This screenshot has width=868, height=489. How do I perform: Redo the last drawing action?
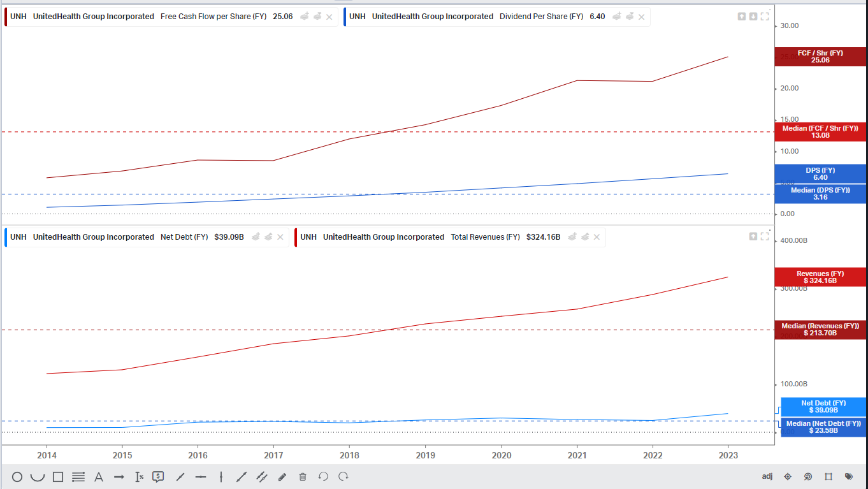pos(344,477)
